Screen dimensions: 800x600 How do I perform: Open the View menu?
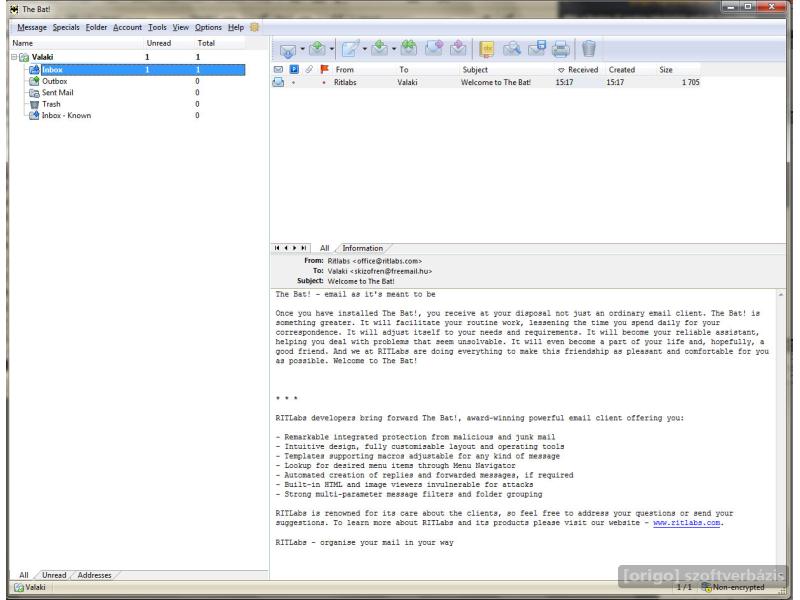click(x=181, y=27)
